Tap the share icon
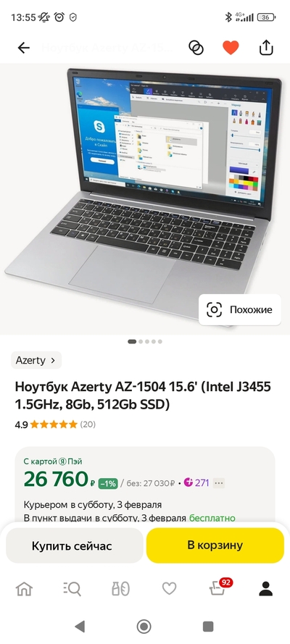The image size is (290, 644). coord(266,47)
